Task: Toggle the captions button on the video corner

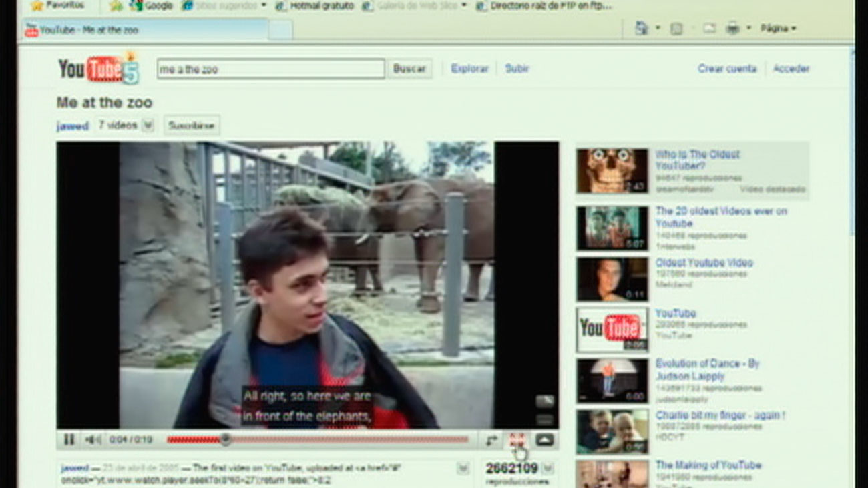Action: tap(545, 401)
